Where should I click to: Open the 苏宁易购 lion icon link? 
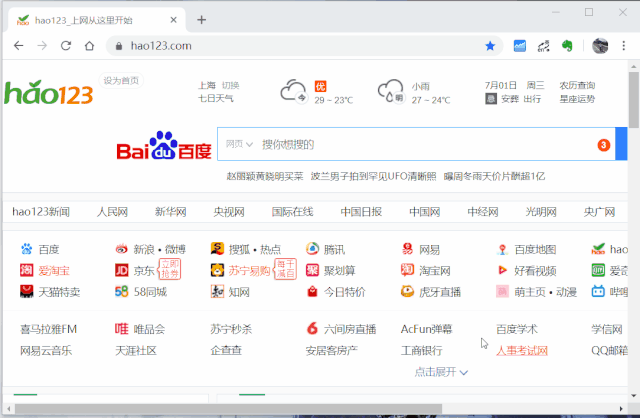[217, 270]
